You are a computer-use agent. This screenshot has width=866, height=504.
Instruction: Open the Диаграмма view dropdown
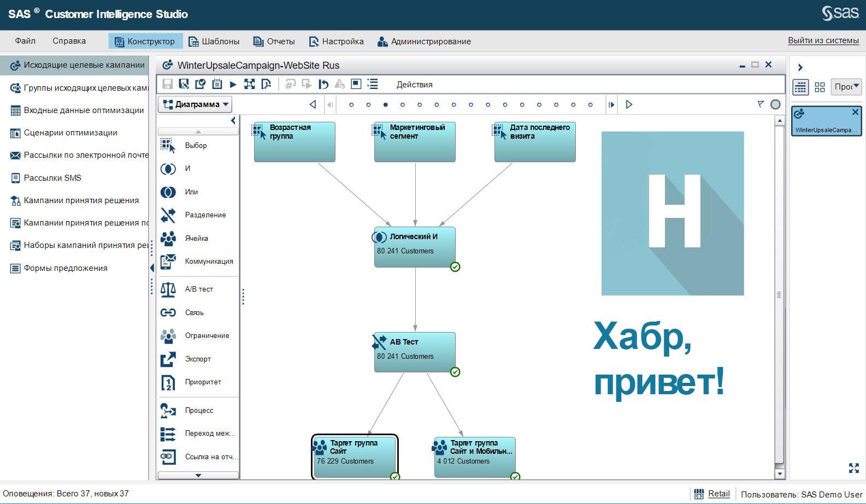195,104
